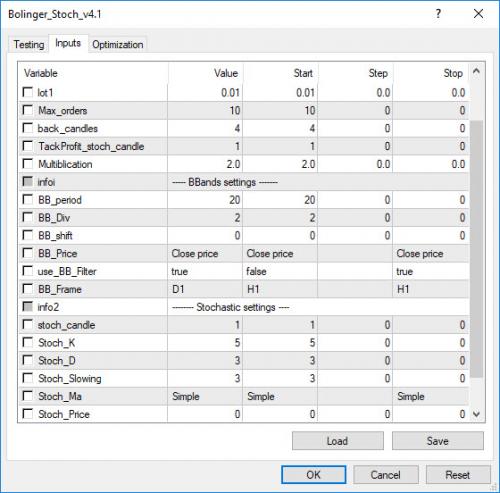Enable the lot1 optimization checkbox
This screenshot has height=493, width=500.
click(x=27, y=92)
